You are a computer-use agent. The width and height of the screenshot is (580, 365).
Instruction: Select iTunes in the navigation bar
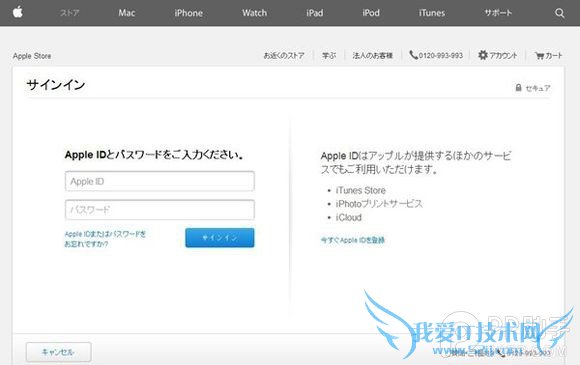432,13
